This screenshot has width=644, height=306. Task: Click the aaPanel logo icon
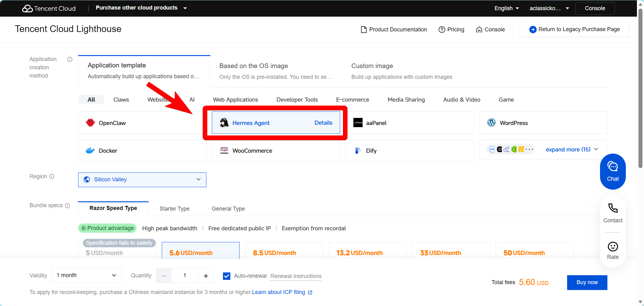coord(358,123)
